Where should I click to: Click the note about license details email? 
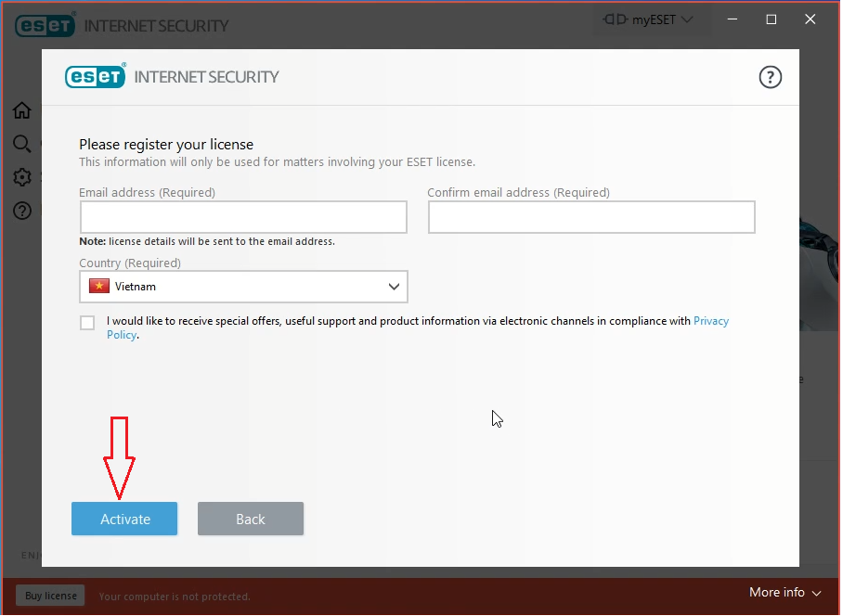[208, 242]
